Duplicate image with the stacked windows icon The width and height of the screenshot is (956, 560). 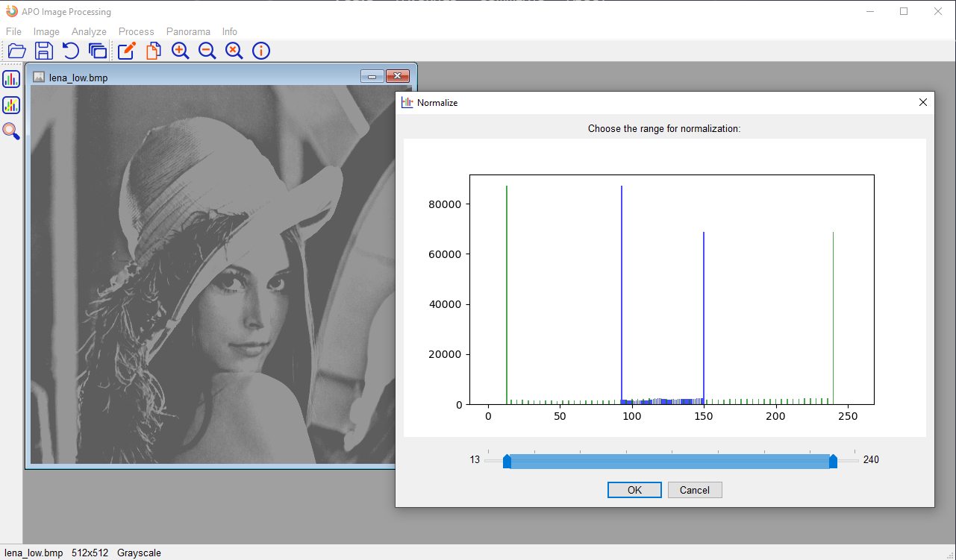coord(97,51)
